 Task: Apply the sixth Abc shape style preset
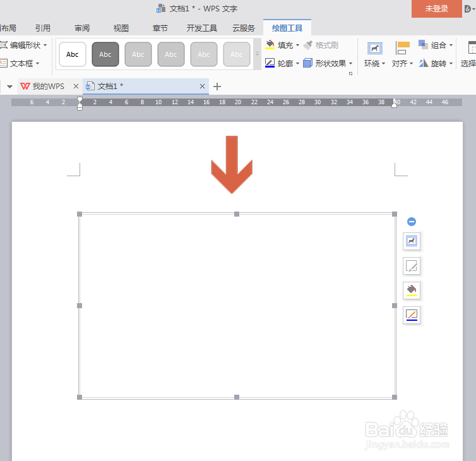tap(237, 54)
